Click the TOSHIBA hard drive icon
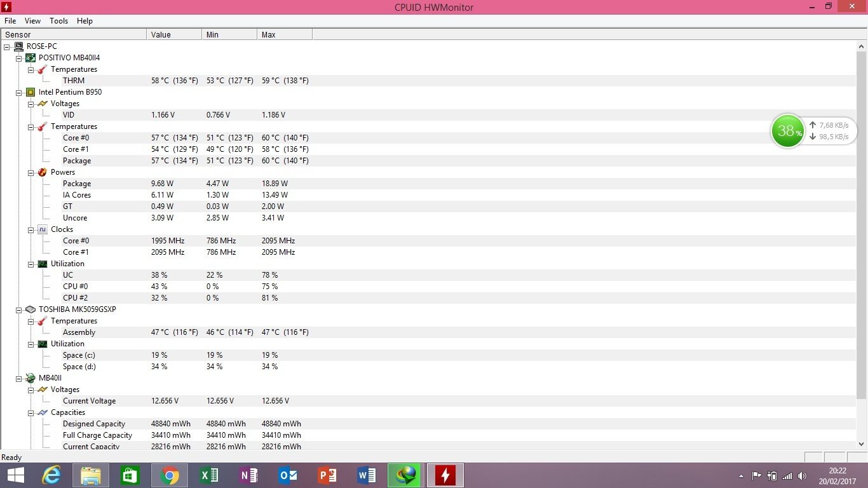Screen dimensions: 868x488 click(x=30, y=309)
